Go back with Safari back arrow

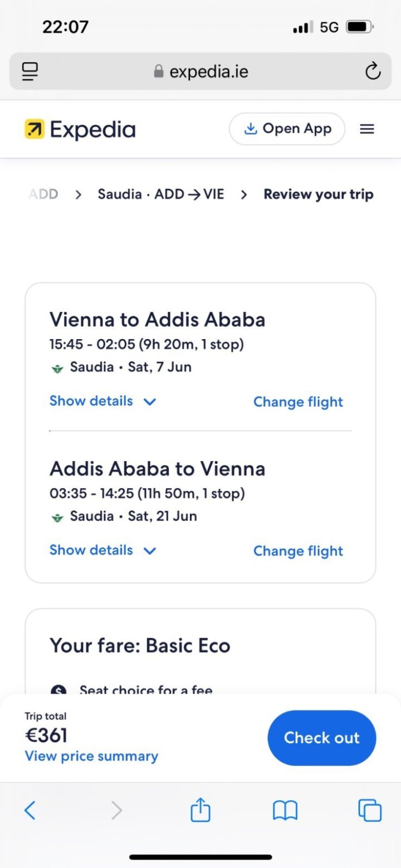(x=30, y=810)
